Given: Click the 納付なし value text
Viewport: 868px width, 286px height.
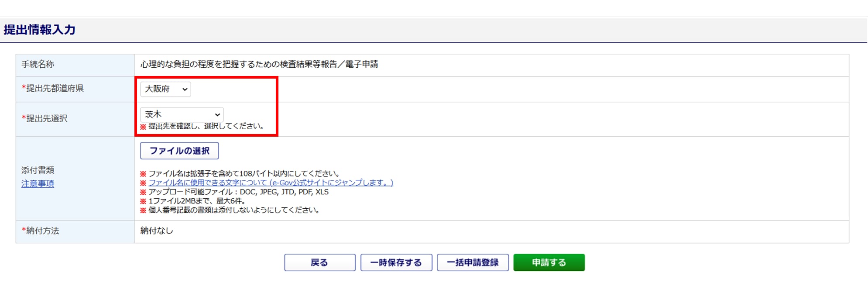Looking at the screenshot, I should tap(157, 231).
